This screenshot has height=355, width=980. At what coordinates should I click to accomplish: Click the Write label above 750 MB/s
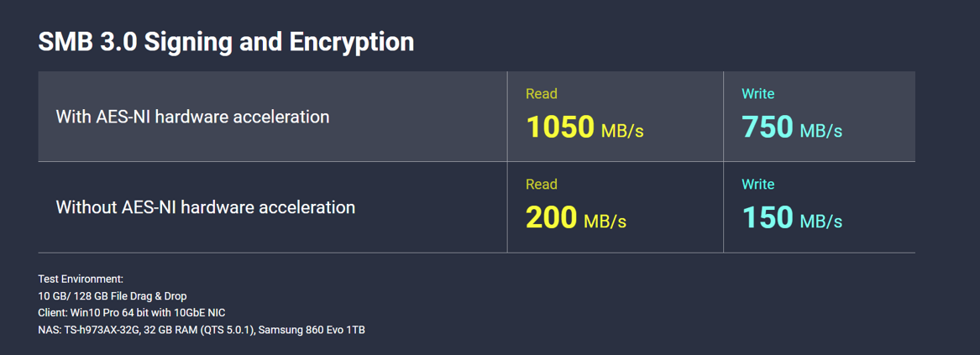(758, 94)
